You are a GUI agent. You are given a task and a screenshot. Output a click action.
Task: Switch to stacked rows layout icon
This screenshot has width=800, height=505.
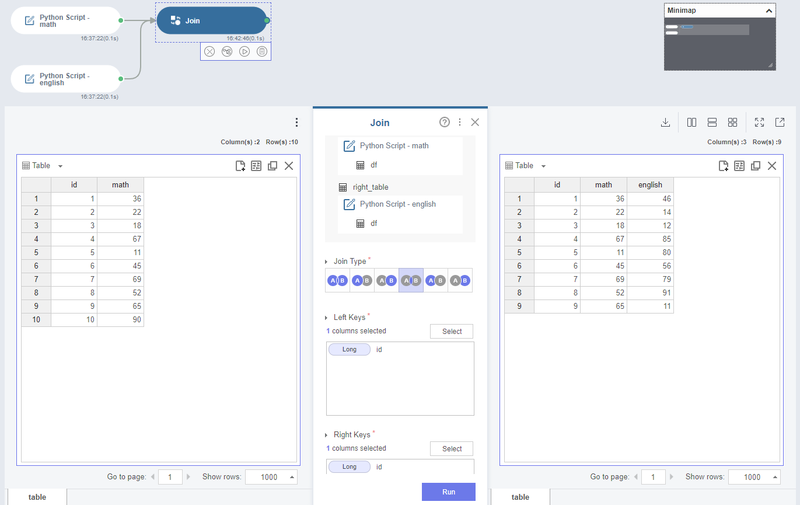tap(712, 122)
